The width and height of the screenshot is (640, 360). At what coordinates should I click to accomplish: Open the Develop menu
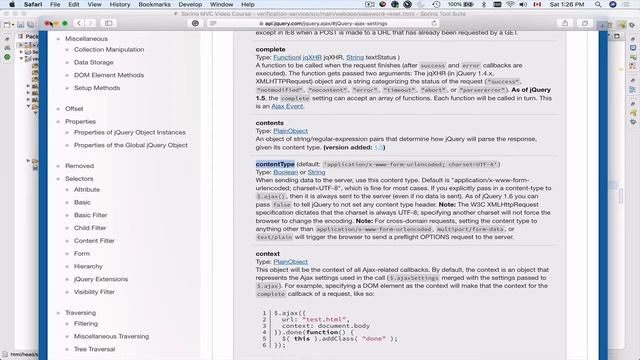click(x=190, y=4)
